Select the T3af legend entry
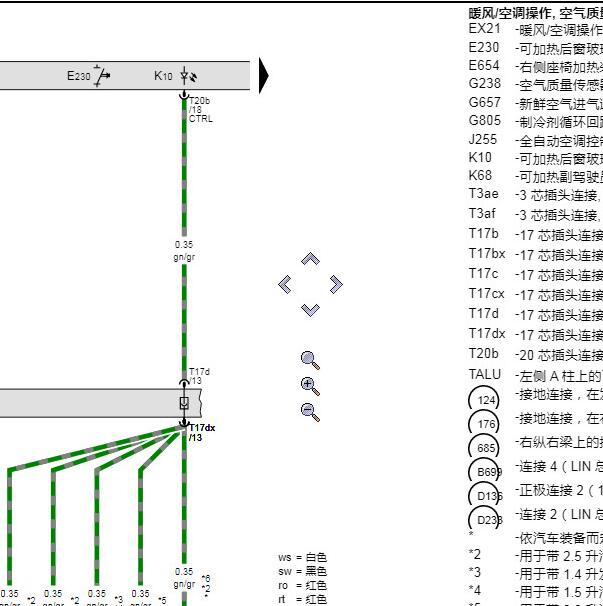 536,214
